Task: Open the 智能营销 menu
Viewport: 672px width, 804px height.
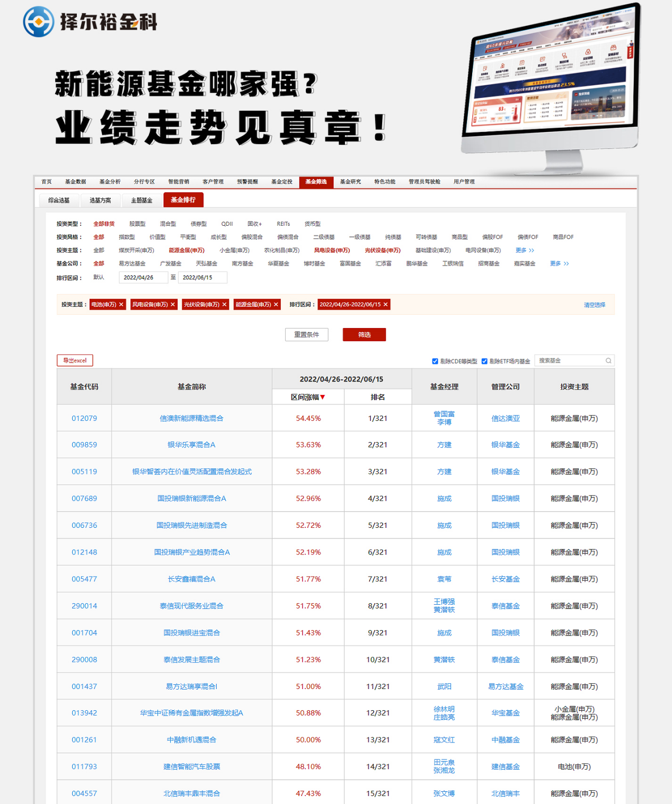Action: coord(179,182)
